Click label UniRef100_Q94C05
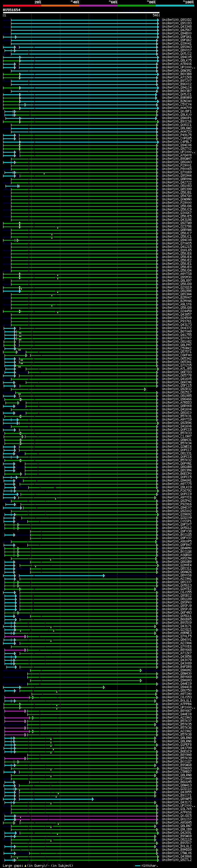The width and height of the screenshot is (197, 868). 177,57
